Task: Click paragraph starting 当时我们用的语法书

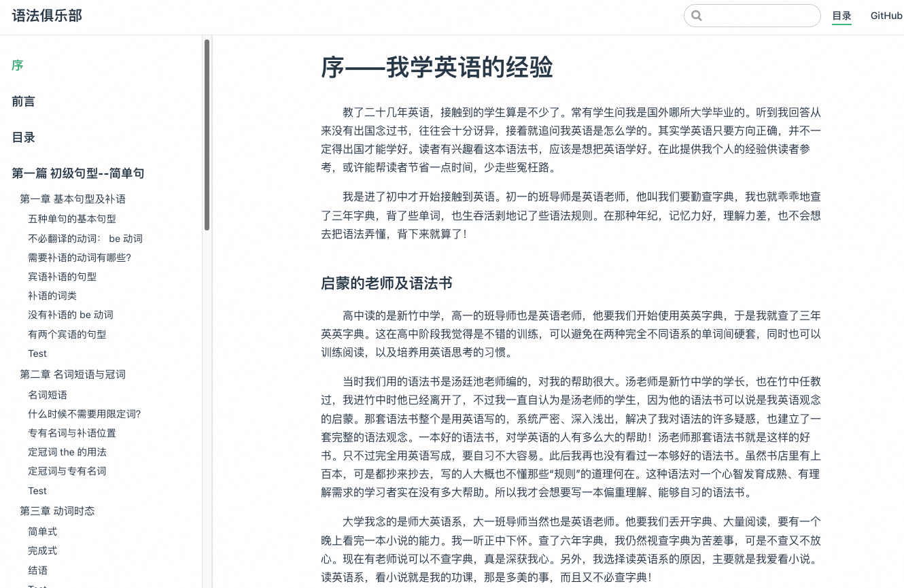Action: (x=571, y=437)
